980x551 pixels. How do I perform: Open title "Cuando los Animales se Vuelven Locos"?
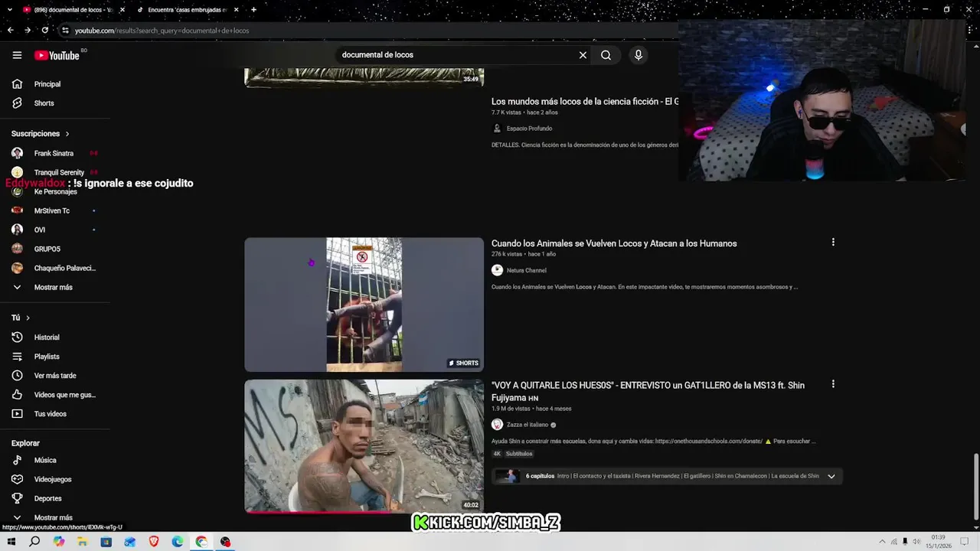[614, 243]
